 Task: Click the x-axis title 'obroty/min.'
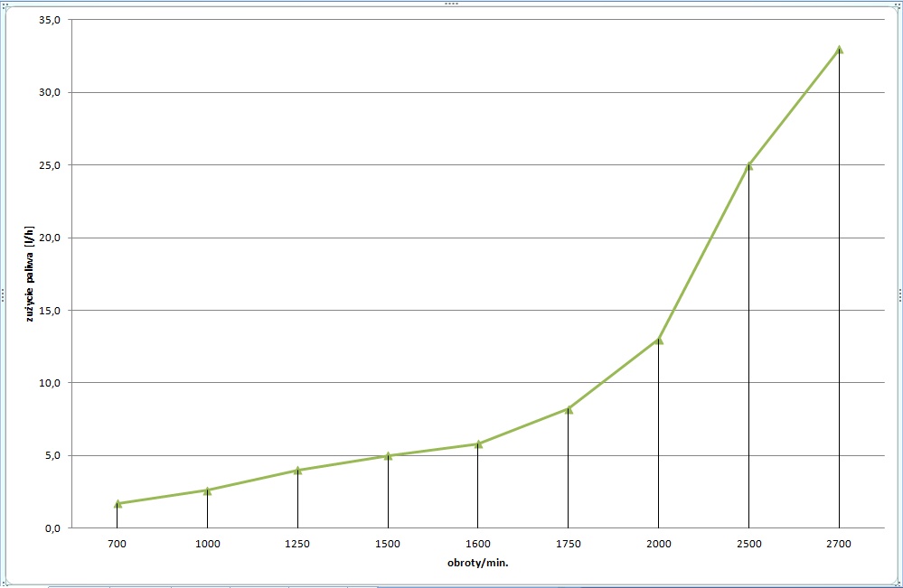pos(478,563)
